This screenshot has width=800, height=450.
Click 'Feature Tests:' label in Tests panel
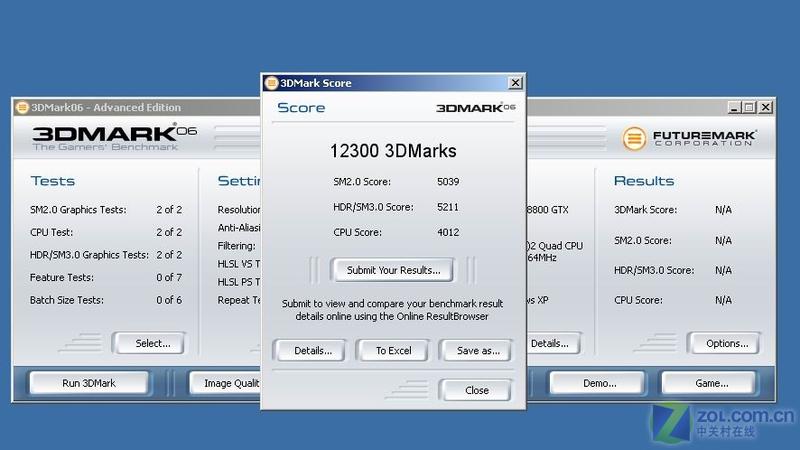tap(62, 278)
